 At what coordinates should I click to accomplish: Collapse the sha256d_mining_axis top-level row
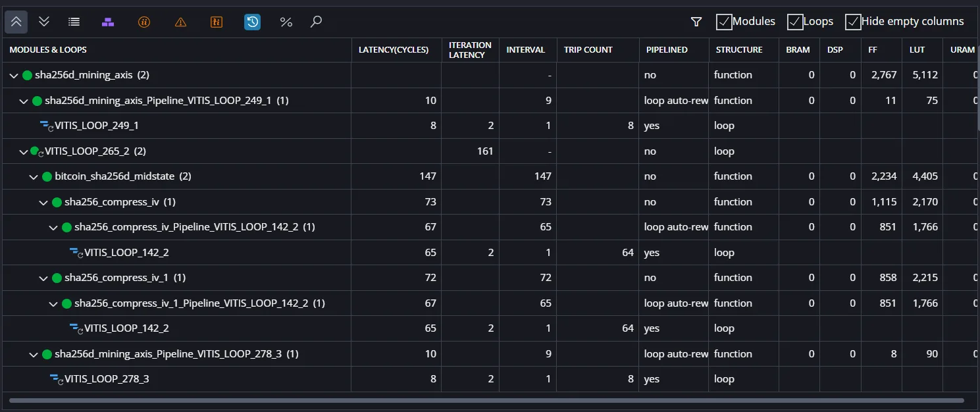pos(13,75)
